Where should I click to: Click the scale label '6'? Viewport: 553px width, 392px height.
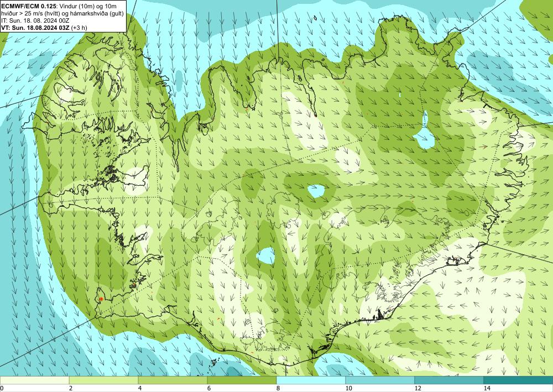coord(209,388)
